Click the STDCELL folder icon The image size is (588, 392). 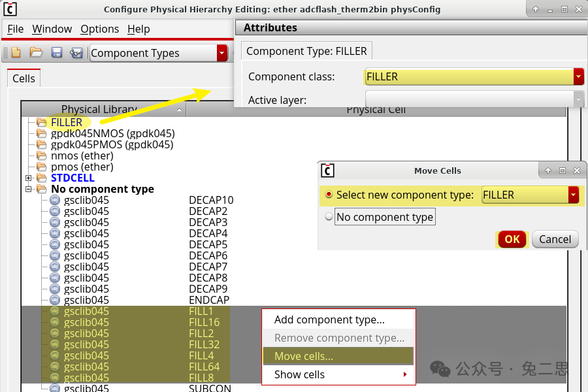click(42, 177)
